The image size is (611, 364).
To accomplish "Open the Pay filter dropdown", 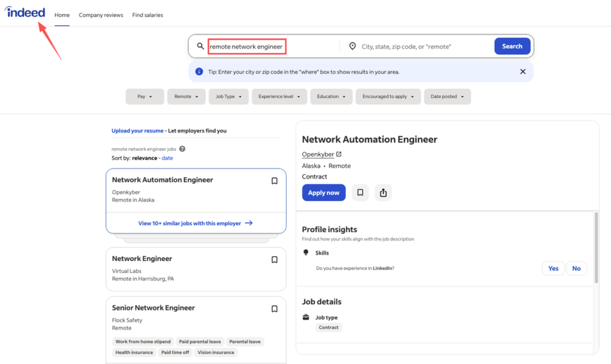I will coord(144,96).
